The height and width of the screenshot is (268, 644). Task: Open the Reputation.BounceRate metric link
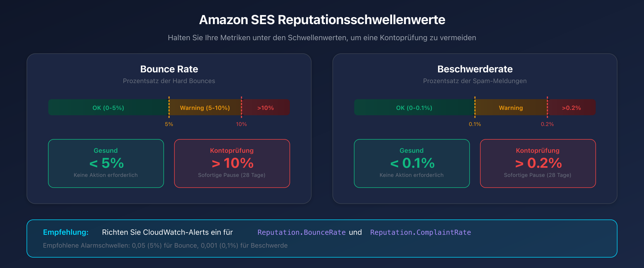click(302, 232)
